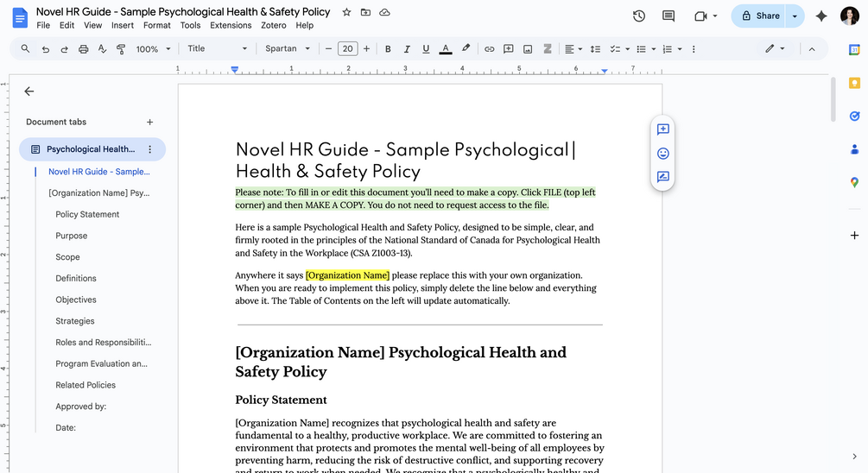Open Psychological Health tab options dots
Image resolution: width=868 pixels, height=473 pixels.
tap(150, 149)
